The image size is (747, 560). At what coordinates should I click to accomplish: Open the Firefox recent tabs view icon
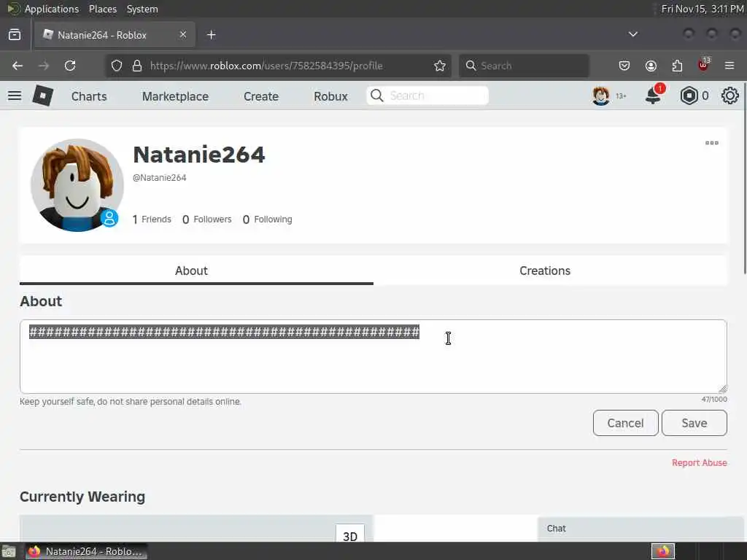pyautogui.click(x=15, y=34)
